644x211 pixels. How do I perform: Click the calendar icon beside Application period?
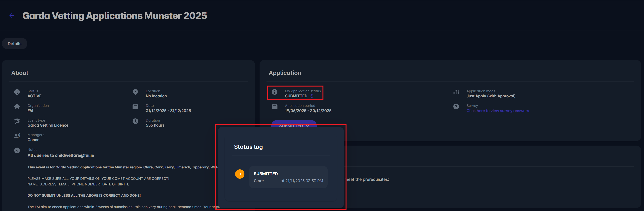[x=274, y=107]
